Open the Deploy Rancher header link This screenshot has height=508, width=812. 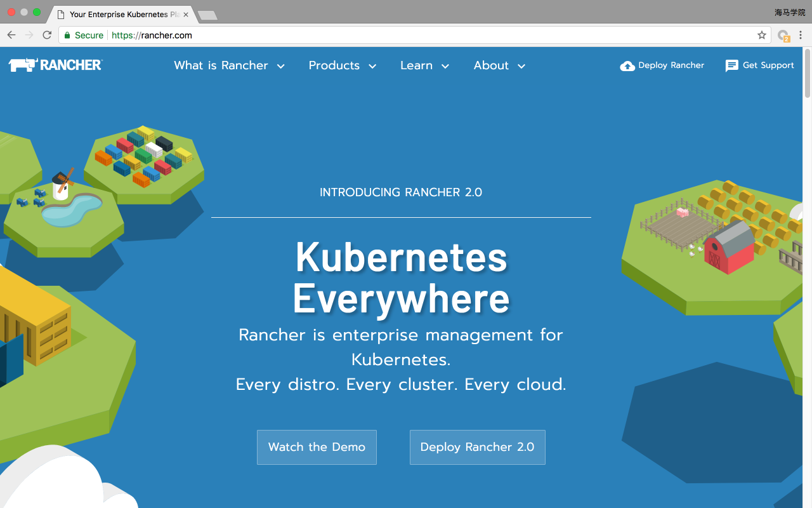click(x=662, y=65)
